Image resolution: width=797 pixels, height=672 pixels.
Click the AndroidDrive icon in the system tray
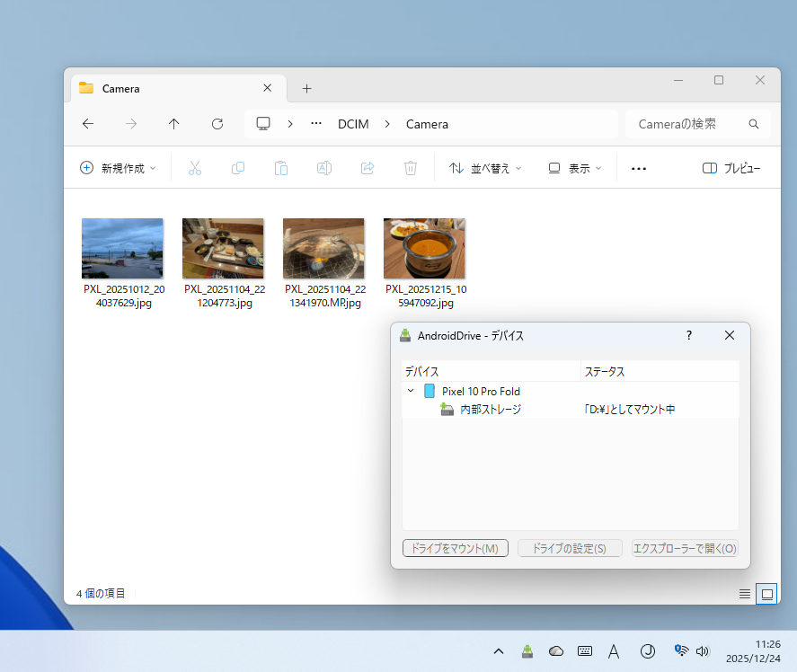point(527,650)
